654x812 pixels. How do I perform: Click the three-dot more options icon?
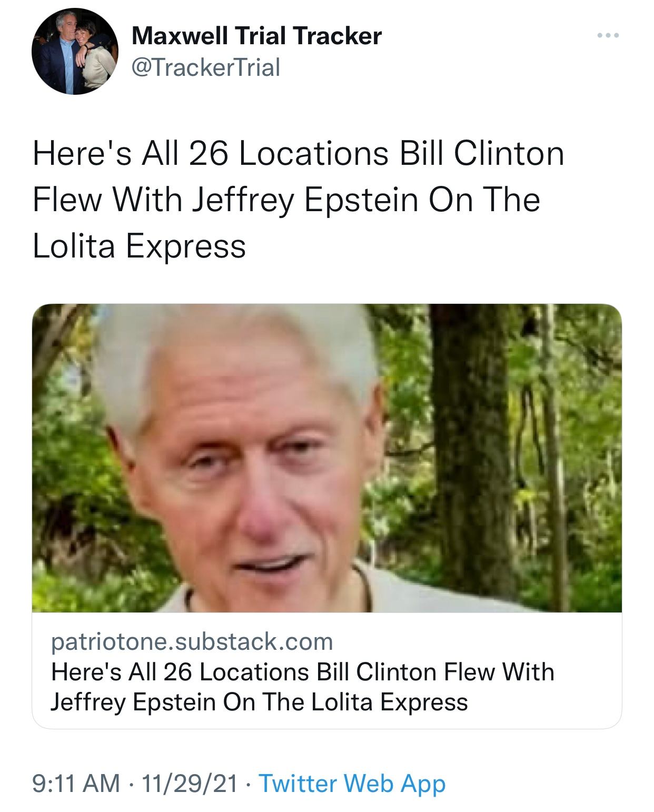coord(608,36)
